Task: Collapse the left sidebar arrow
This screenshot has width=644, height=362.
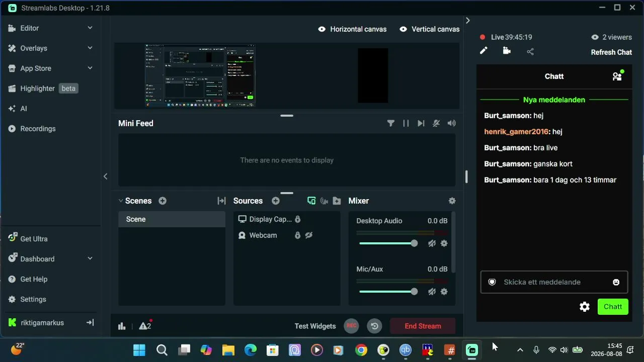Action: [106, 176]
